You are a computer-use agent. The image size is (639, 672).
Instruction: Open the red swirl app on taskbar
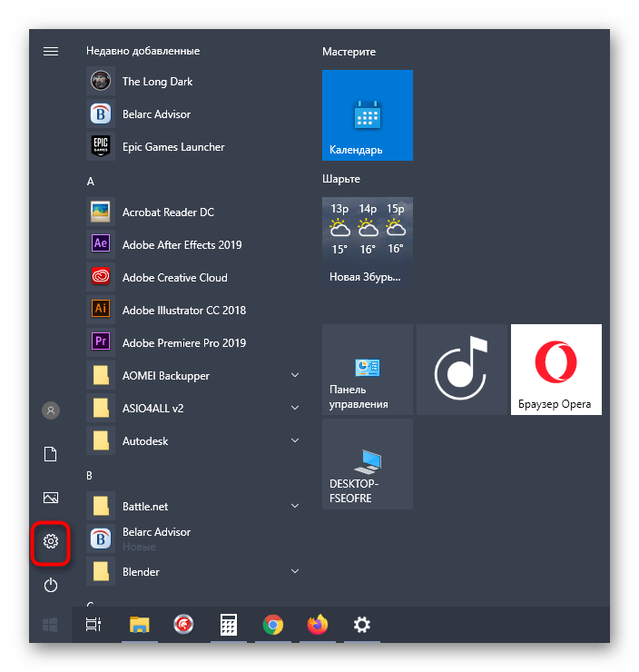(x=183, y=625)
